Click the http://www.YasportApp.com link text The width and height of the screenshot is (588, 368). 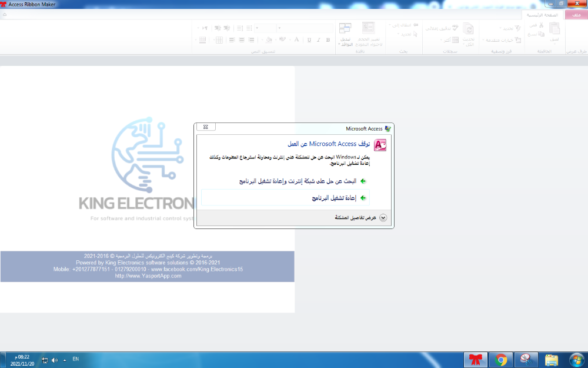click(148, 276)
